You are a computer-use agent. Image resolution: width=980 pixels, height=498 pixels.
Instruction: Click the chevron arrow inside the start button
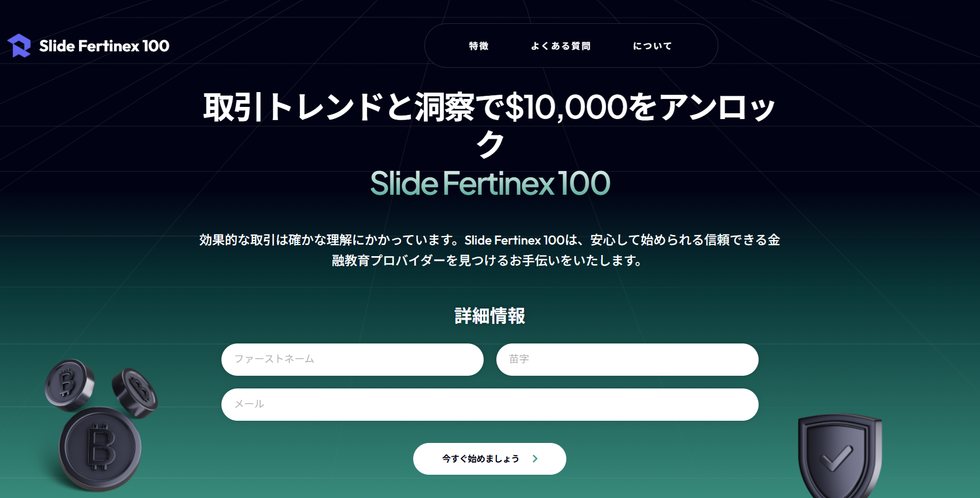click(x=535, y=459)
